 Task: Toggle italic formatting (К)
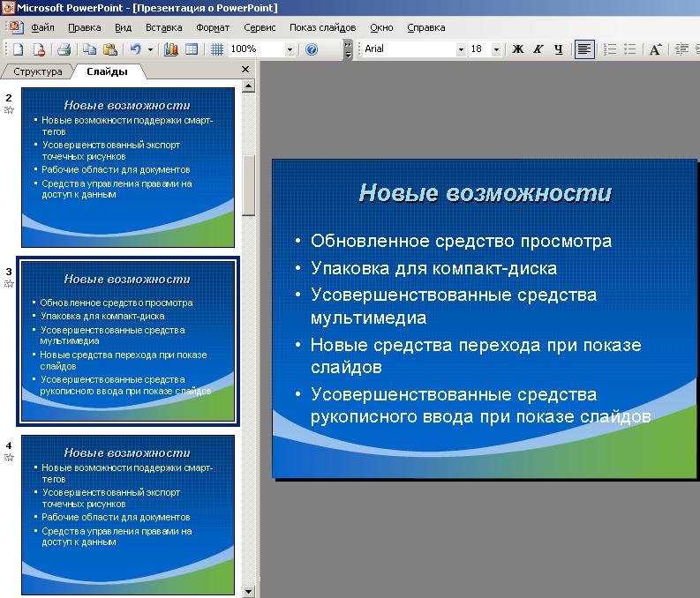pos(538,49)
